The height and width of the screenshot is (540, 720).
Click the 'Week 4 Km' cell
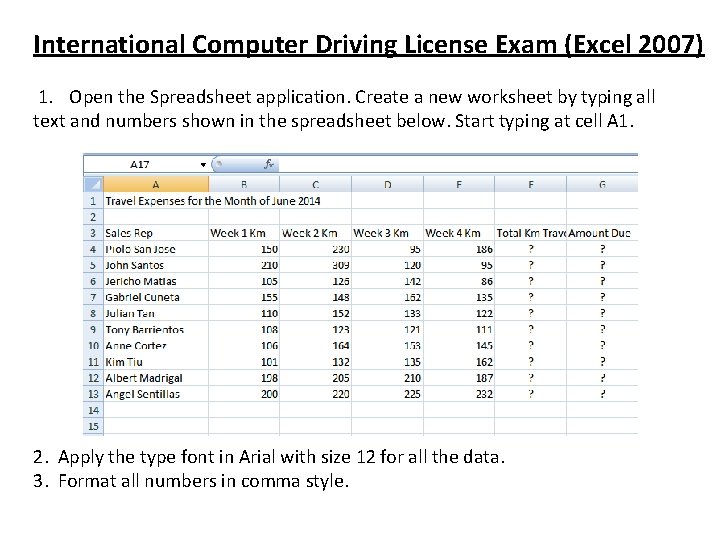[x=459, y=233]
